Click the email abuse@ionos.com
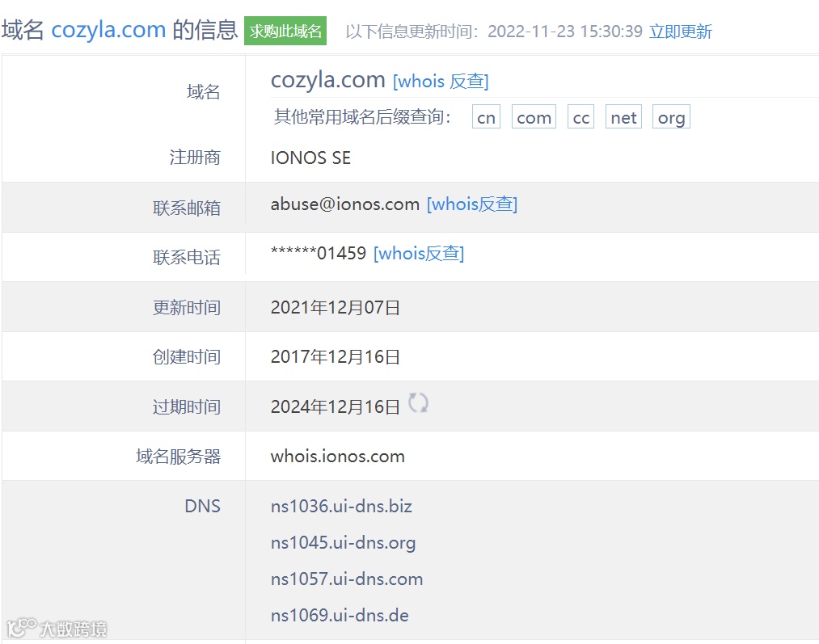The image size is (819, 644). [x=344, y=204]
